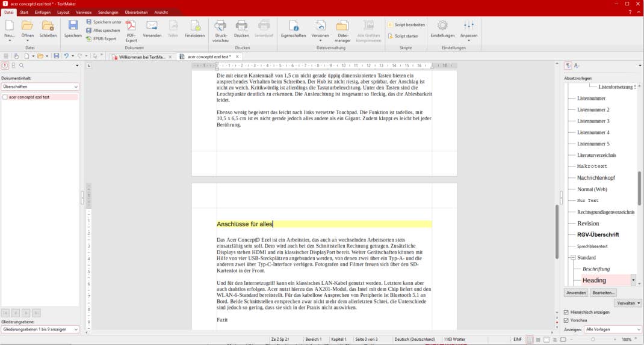This screenshot has width=644, height=345.
Task: Open the Einfügen ribbon tab
Action: tap(43, 12)
